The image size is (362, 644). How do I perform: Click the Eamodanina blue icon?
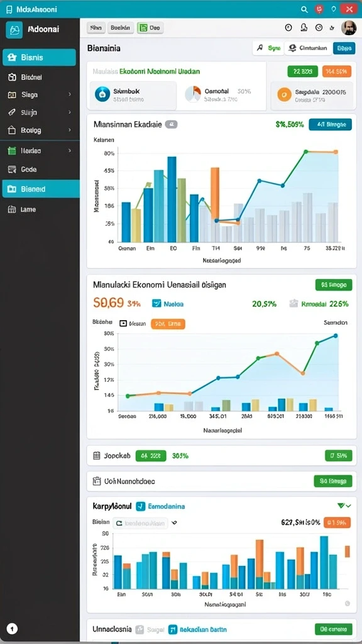coord(141,506)
